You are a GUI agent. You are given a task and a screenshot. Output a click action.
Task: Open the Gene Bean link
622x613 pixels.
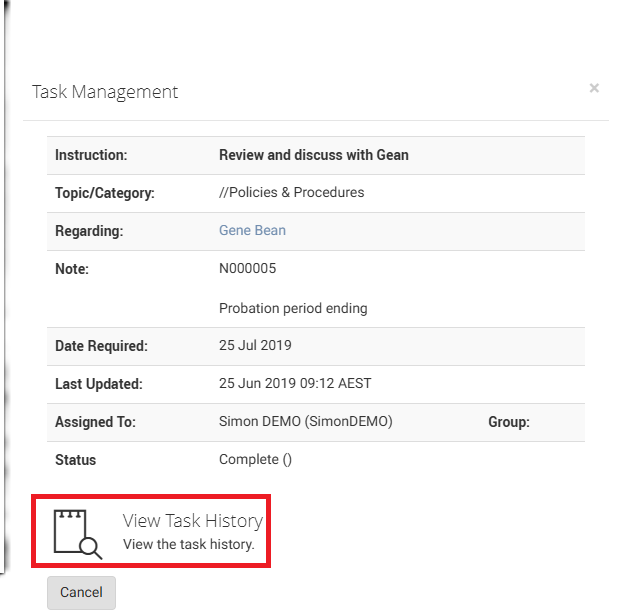pyautogui.click(x=252, y=230)
